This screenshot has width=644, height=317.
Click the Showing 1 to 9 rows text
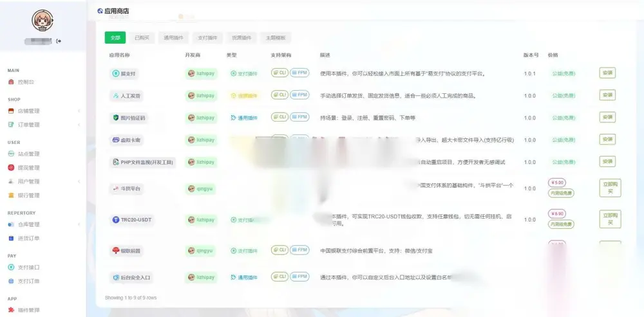click(x=131, y=298)
